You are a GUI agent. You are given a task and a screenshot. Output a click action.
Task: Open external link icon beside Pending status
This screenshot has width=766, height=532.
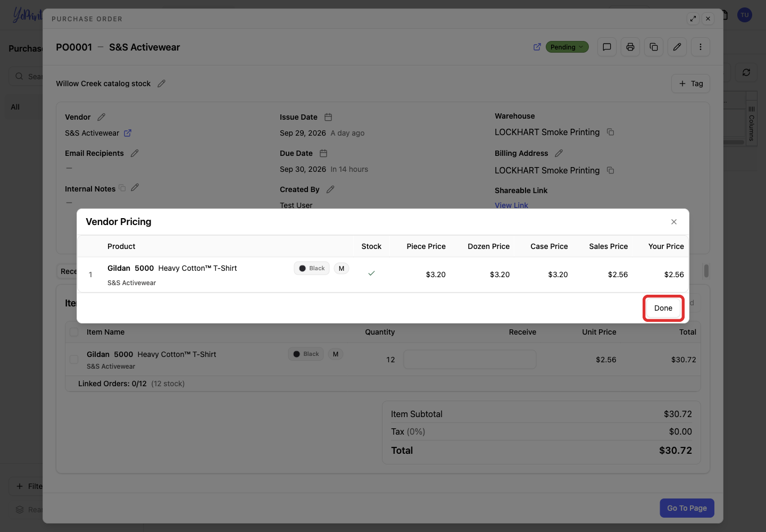click(x=537, y=47)
